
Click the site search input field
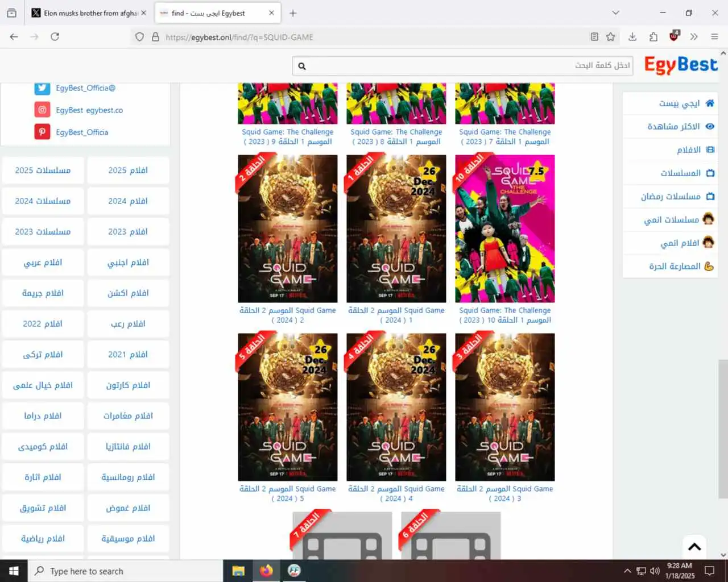[464, 66]
